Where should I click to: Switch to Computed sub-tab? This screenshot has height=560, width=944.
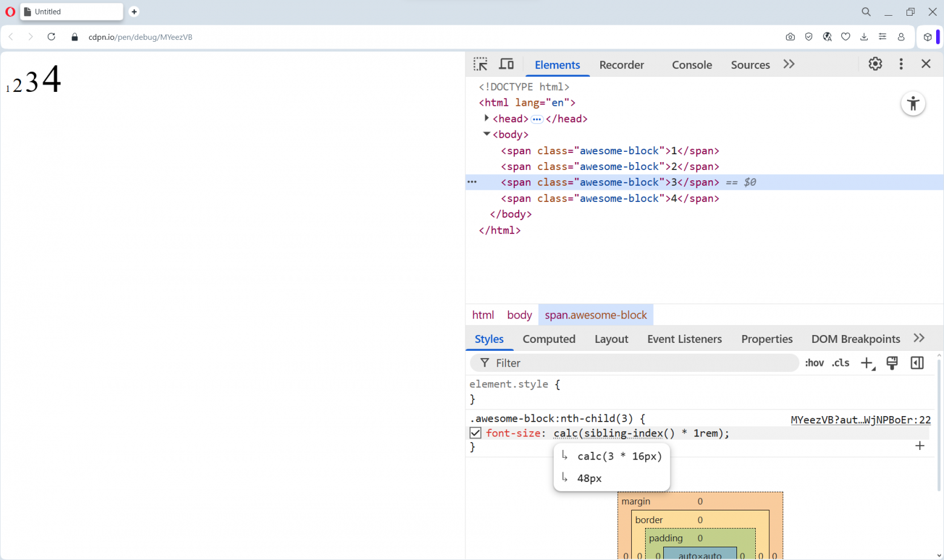(x=549, y=339)
